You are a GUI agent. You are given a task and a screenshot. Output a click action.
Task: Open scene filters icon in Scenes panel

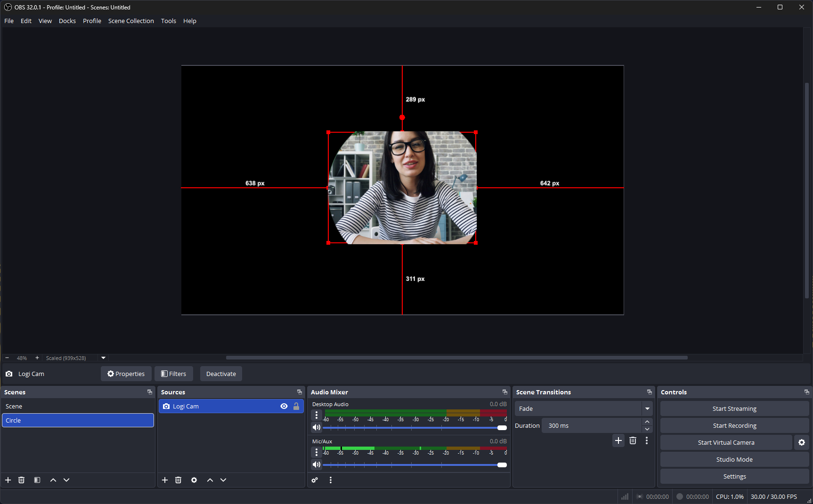tap(37, 480)
